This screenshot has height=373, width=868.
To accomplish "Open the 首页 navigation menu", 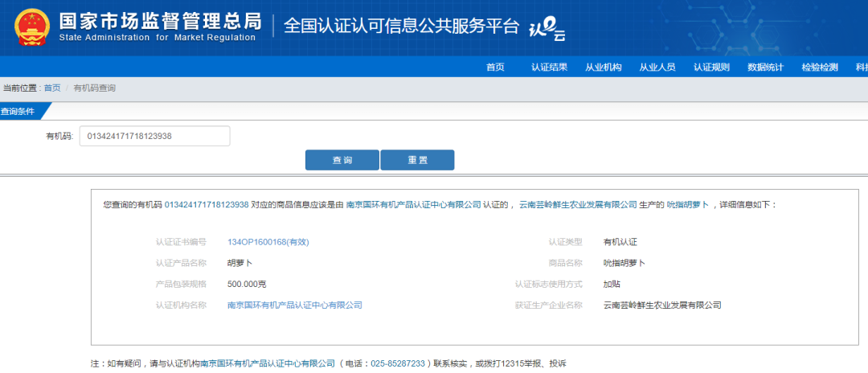I will click(495, 68).
